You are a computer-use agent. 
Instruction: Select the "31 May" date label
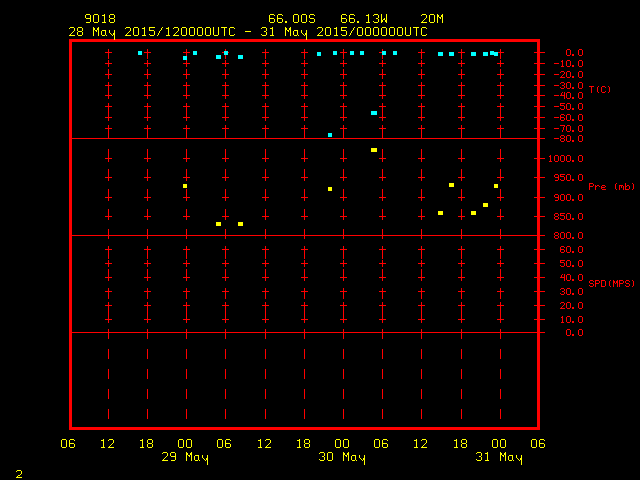coord(499,458)
